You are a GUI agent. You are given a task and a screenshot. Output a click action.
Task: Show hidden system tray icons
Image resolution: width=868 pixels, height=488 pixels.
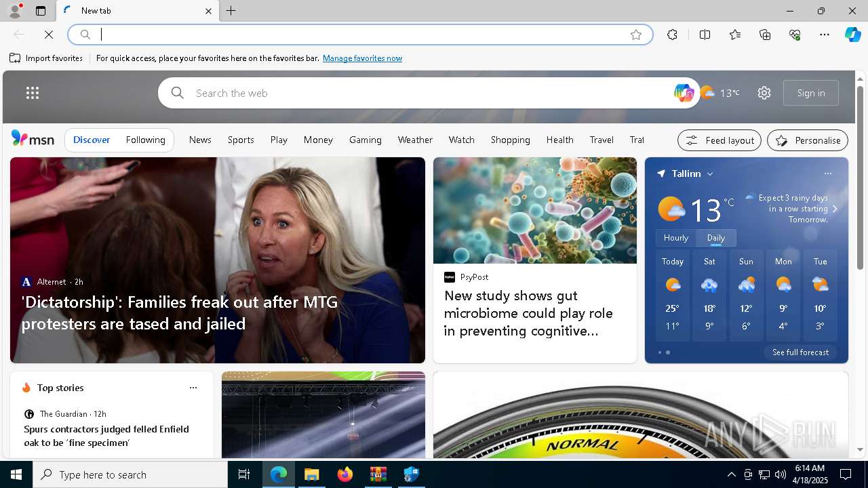click(x=732, y=474)
